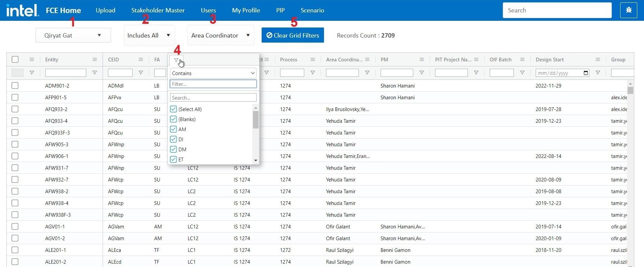
Task: Go to Stakeholder Master menu
Action: (158, 10)
